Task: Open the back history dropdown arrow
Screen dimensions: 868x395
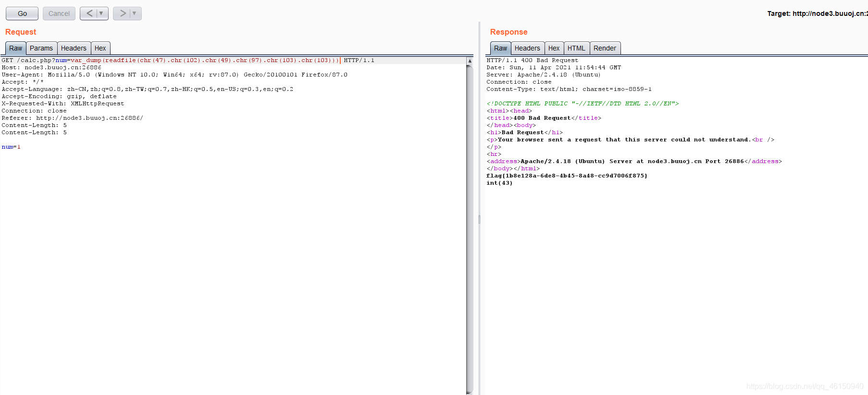Action: pos(101,13)
